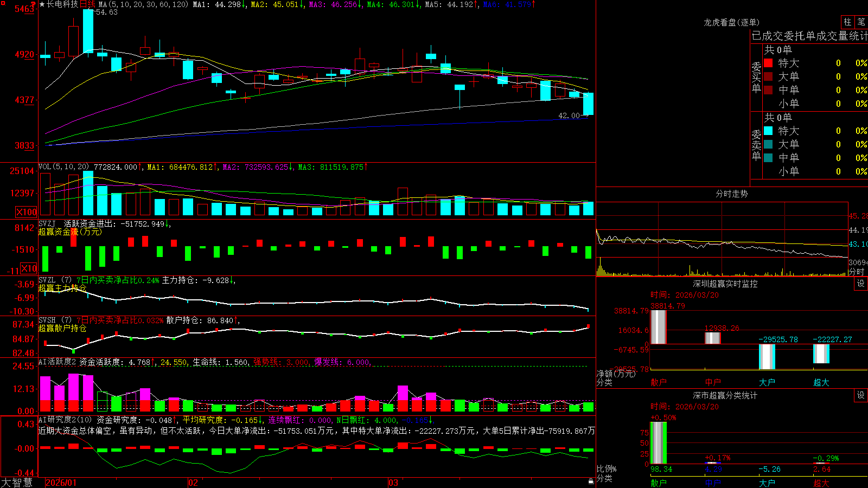Click the 超赢散户持仓 label

62,328
